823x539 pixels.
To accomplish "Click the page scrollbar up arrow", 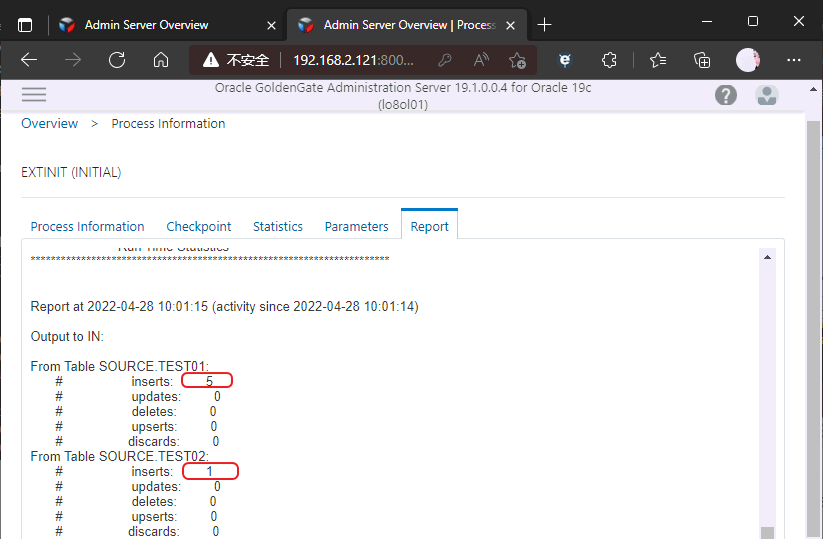I will pyautogui.click(x=813, y=89).
